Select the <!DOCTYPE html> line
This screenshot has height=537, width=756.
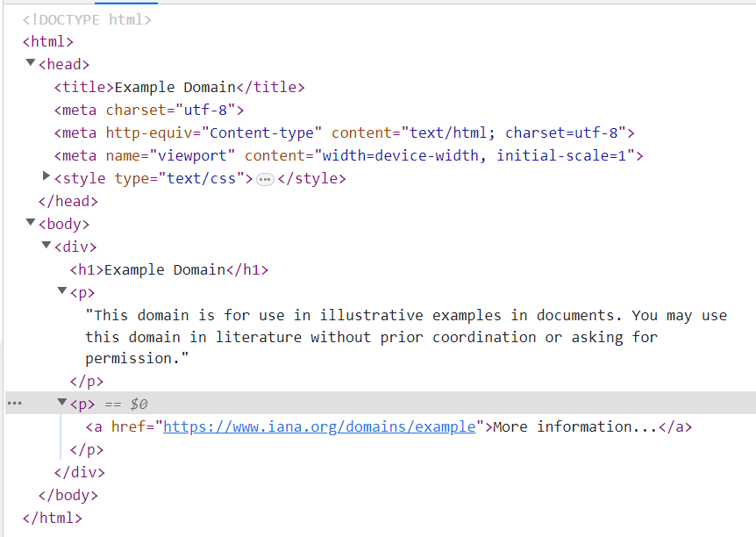87,20
